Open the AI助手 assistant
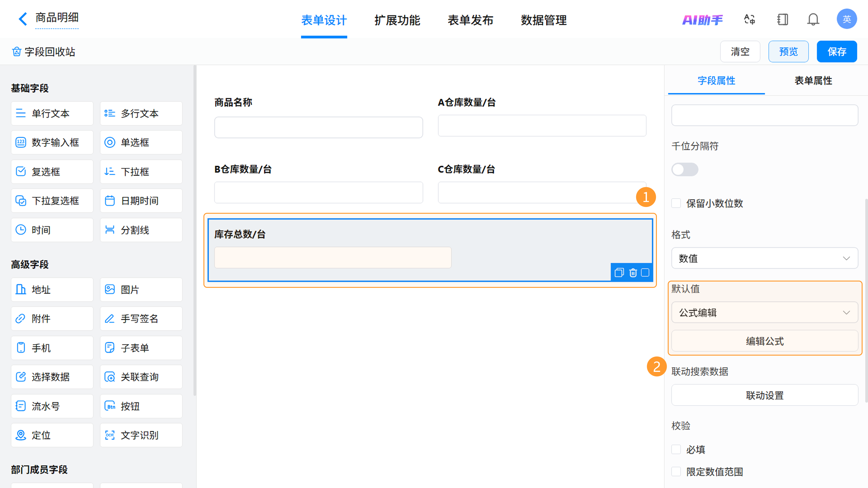The width and height of the screenshot is (868, 488). coord(703,20)
